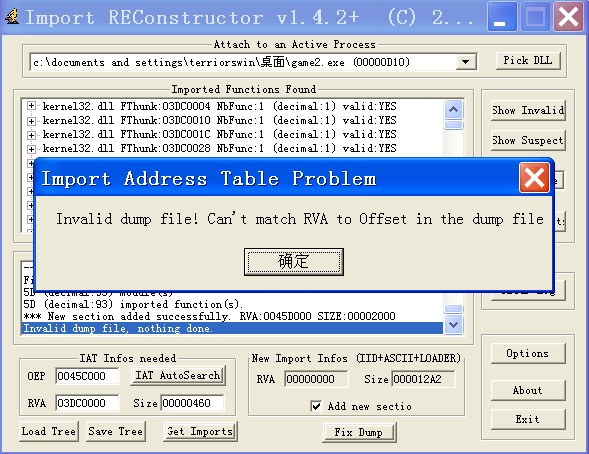589x454 pixels.
Task: Open the Attach to an Active Process dropdown
Action: 465,62
